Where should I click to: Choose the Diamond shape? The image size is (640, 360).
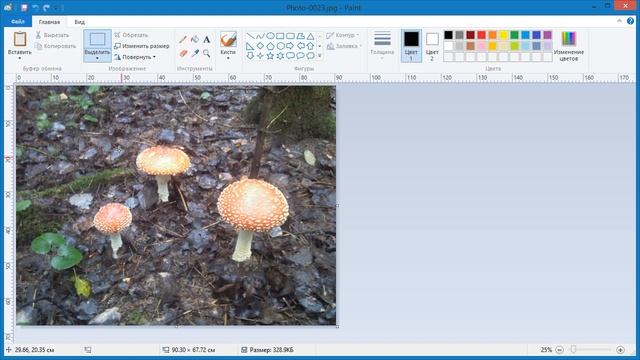coord(260,46)
